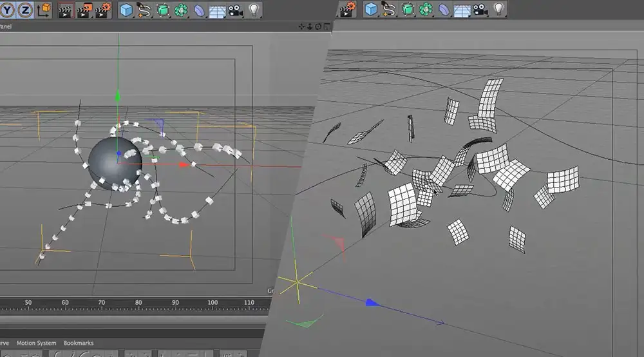Add a Camera from left toolbar
The width and height of the screenshot is (644, 357).
pyautogui.click(x=235, y=10)
